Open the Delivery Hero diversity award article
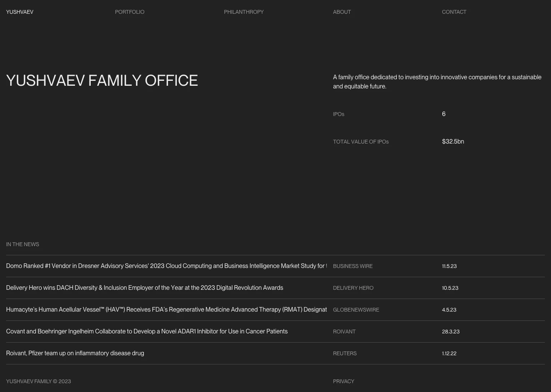Screen dimensions: 551x392 coord(145,287)
